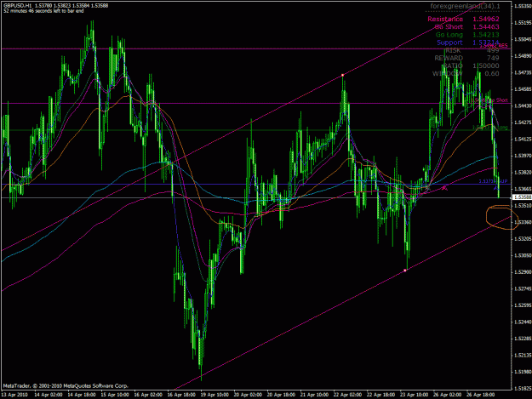Click the 15 Apr 10:00 time label
The height and width of the screenshot is (399, 532).
coord(115,395)
